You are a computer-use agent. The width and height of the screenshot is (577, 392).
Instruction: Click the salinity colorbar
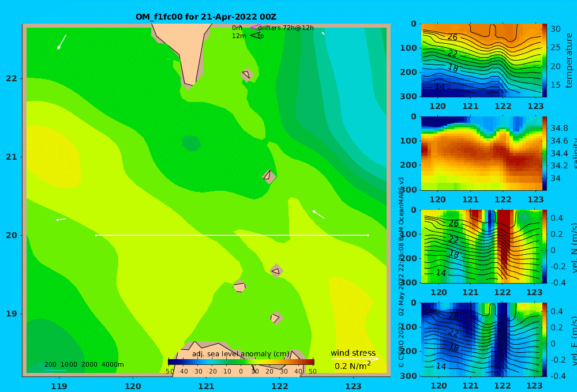(544, 153)
